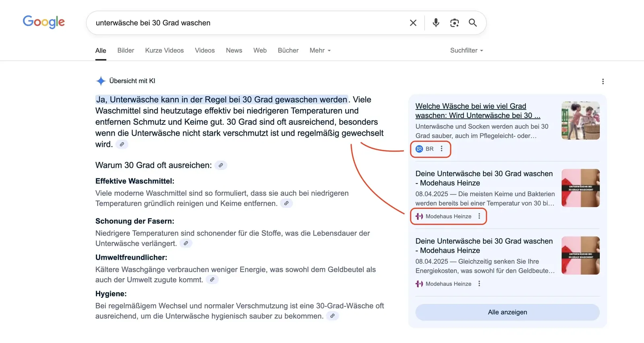Screen dimensions: 644x343
Task: Open the BR article thumbnail image
Action: tap(580, 120)
